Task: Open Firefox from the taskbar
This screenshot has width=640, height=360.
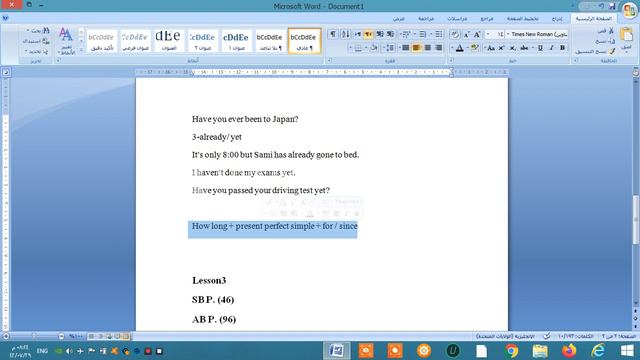Action: pyautogui.click(x=569, y=351)
